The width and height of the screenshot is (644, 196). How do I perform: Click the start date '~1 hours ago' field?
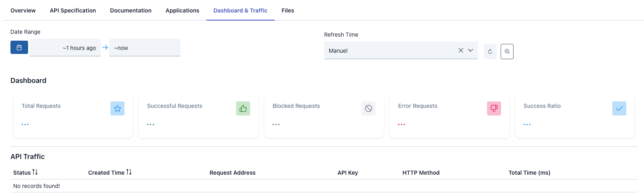pyautogui.click(x=65, y=48)
